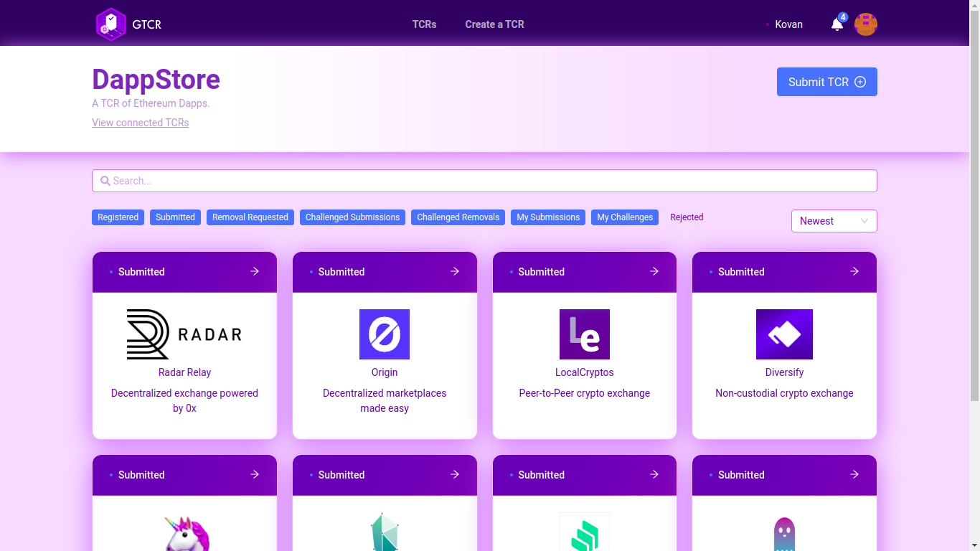
Task: Open the Diversify card arrow
Action: [x=854, y=271]
